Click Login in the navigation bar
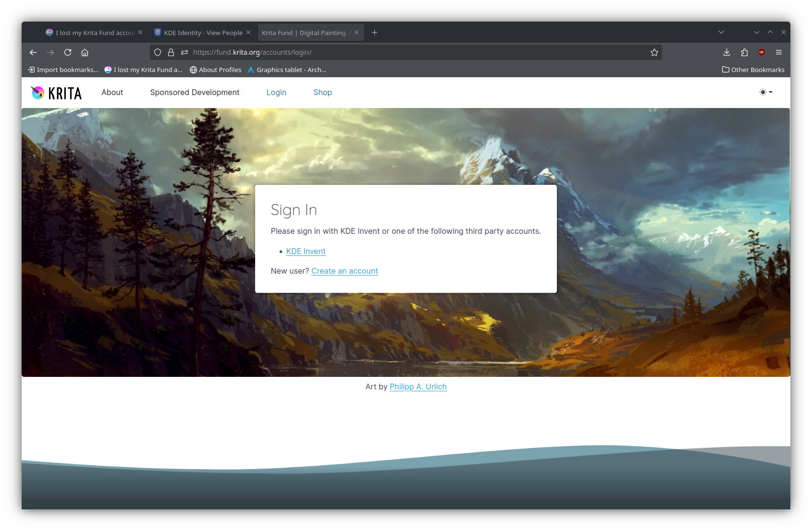The width and height of the screenshot is (812, 531). [276, 92]
